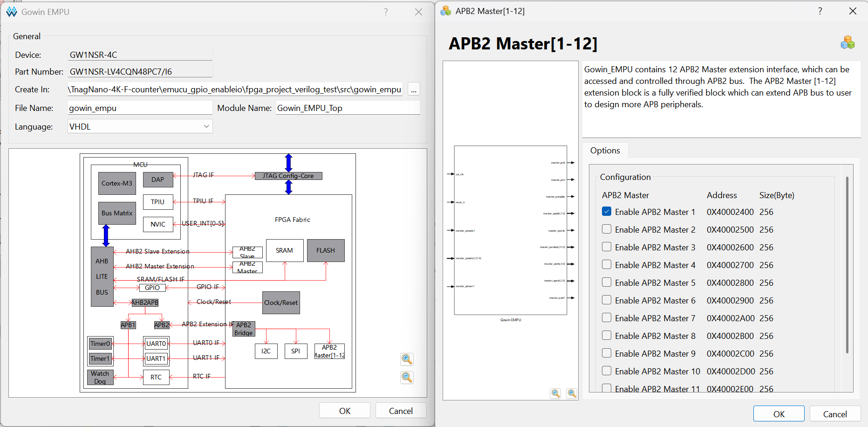The height and width of the screenshot is (427, 868).
Task: Click the GPIO block in the diagram
Action: 152,288
